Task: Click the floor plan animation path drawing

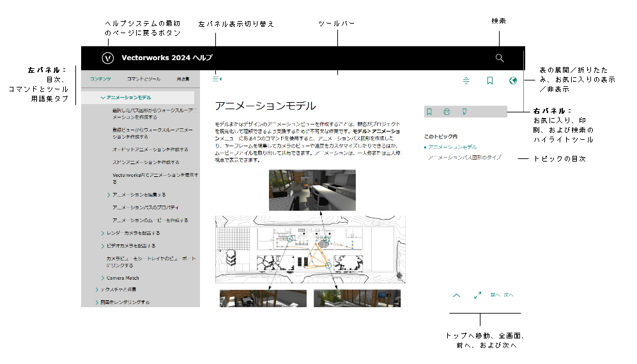Action: [311, 250]
